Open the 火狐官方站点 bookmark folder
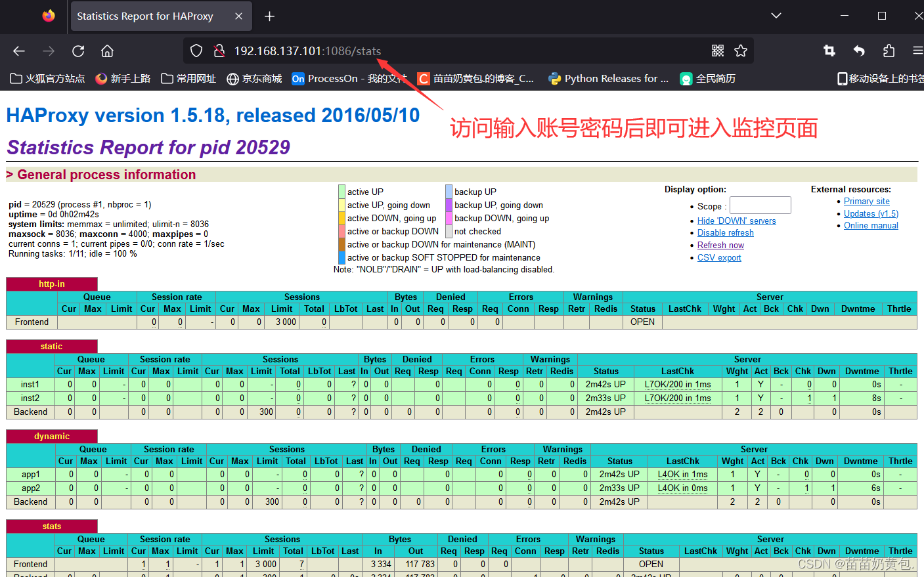The height and width of the screenshot is (577, 924). [x=48, y=79]
